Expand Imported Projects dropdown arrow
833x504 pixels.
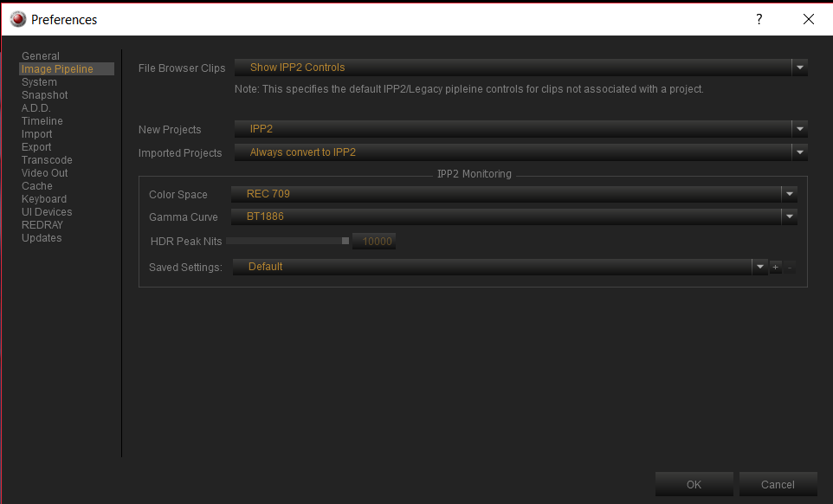tap(799, 152)
